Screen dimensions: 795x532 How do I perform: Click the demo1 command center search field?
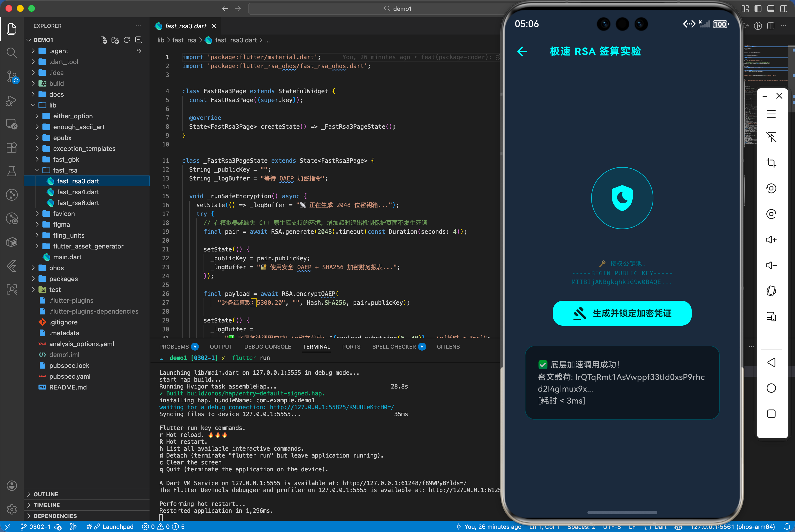point(397,9)
